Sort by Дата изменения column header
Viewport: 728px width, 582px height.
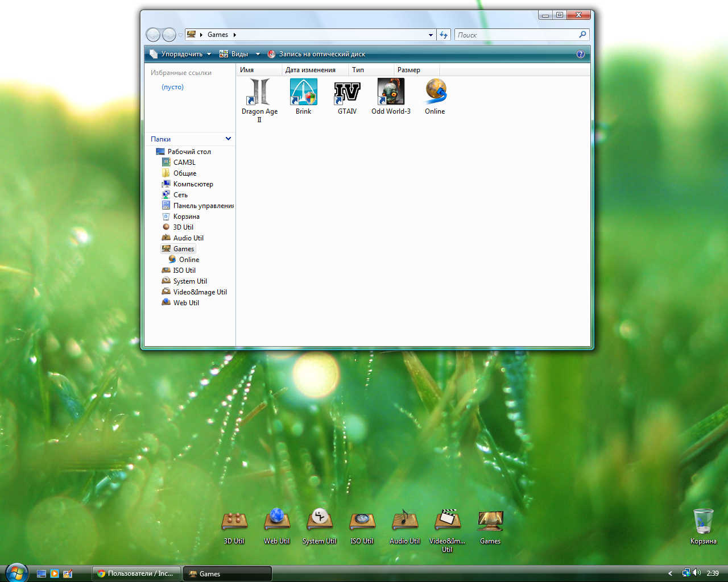coord(311,70)
